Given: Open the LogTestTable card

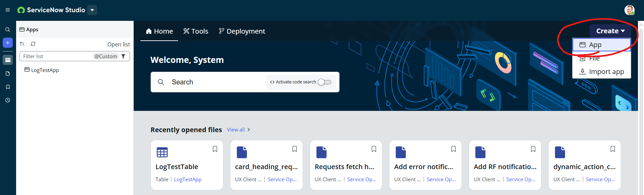Looking at the screenshot, I should [x=187, y=165].
